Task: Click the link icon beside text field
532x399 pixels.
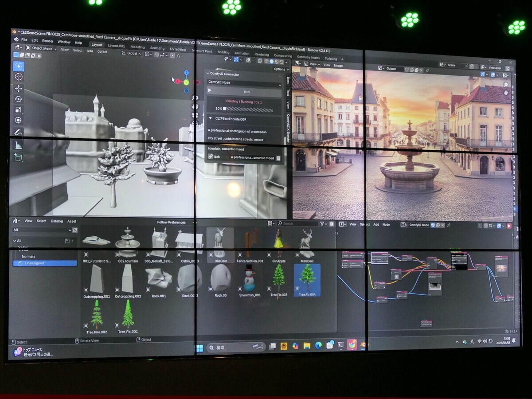Action: (211, 157)
